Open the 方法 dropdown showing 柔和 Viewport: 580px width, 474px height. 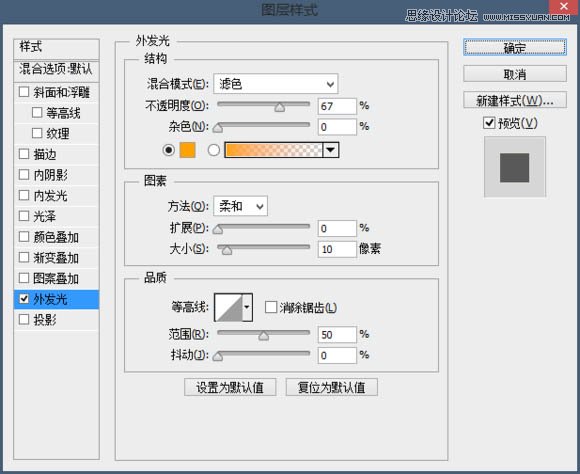[240, 206]
